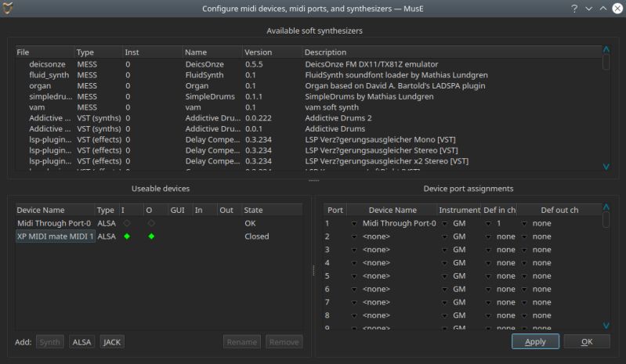The width and height of the screenshot is (626, 364).
Task: Open device name dropdown for port 1
Action: [354, 224]
